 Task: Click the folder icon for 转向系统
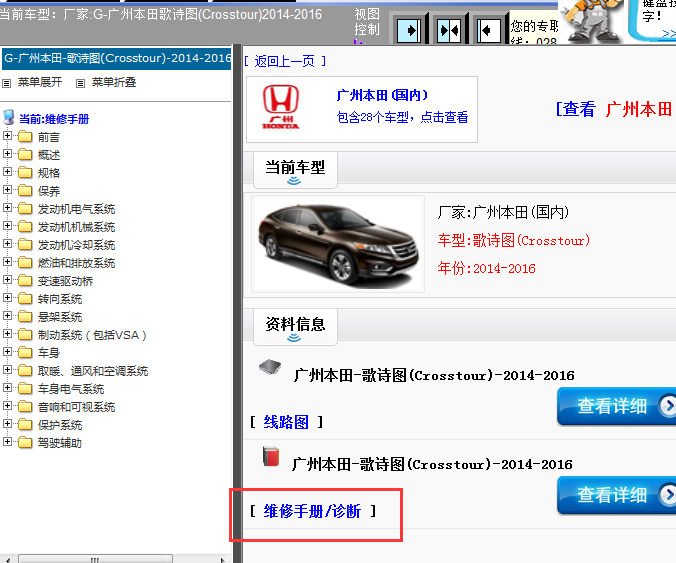click(x=25, y=299)
